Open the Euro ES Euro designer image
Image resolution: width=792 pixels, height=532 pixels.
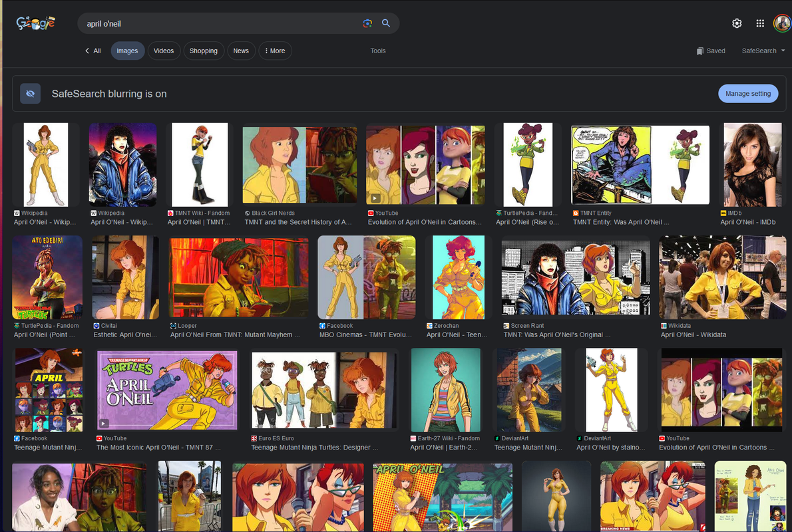coord(323,390)
